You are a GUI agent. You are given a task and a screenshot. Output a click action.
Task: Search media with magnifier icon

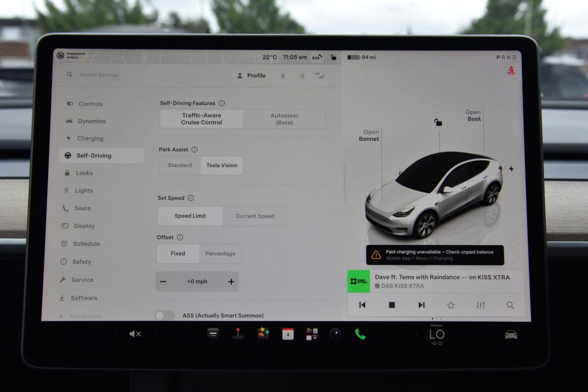pyautogui.click(x=510, y=305)
